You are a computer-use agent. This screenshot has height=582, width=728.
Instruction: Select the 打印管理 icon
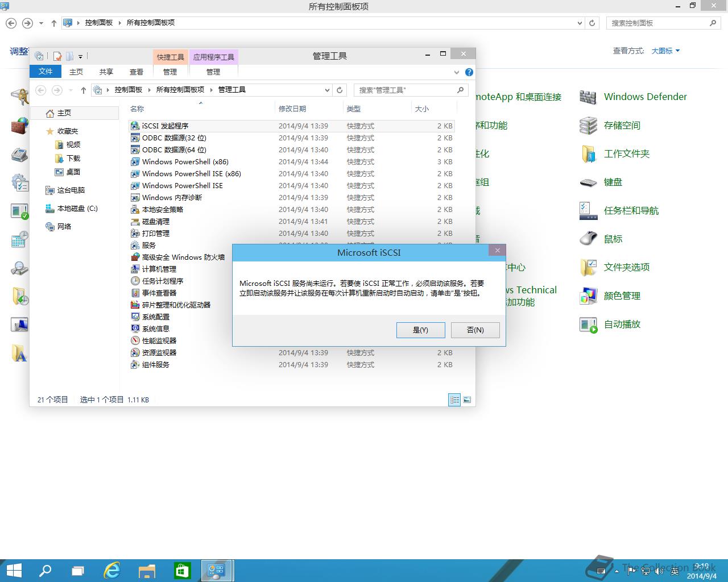(135, 233)
